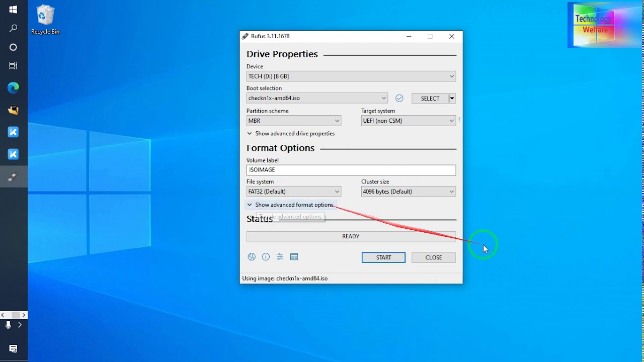
Task: Open the Device dropdown showing TECH (D:)
Action: tap(351, 76)
